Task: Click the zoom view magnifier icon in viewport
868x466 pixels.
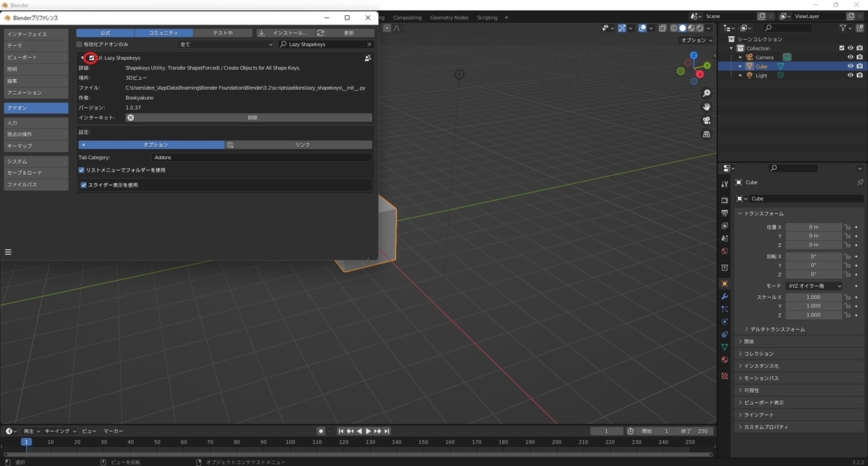Action: pyautogui.click(x=707, y=93)
